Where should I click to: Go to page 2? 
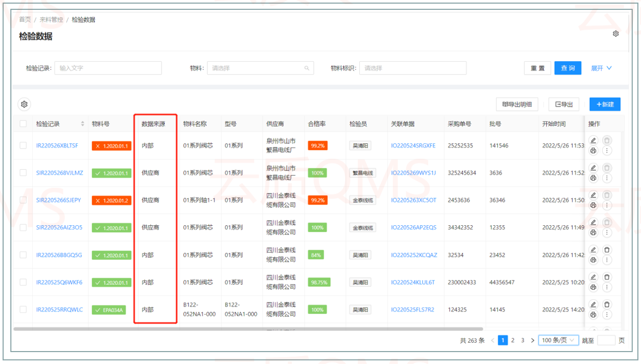point(513,340)
